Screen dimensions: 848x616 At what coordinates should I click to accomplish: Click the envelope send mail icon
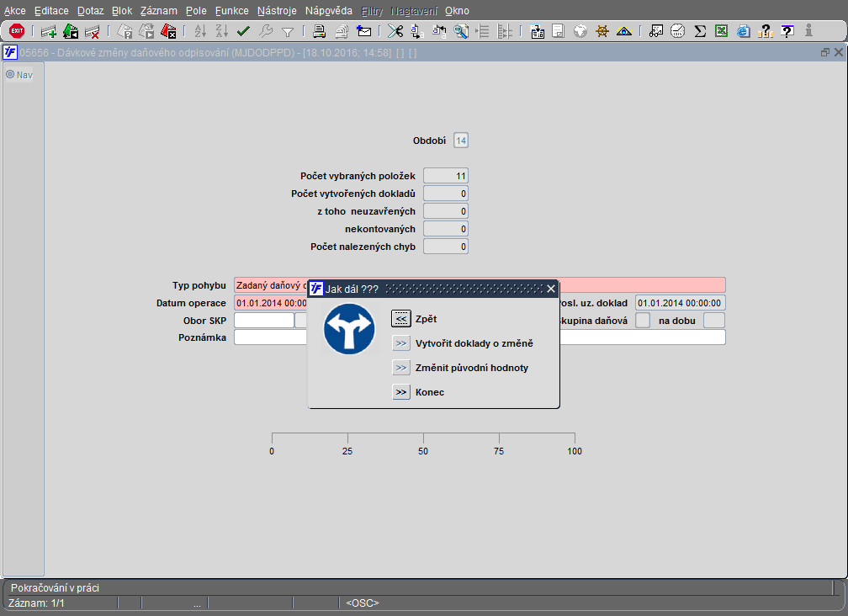point(364,31)
